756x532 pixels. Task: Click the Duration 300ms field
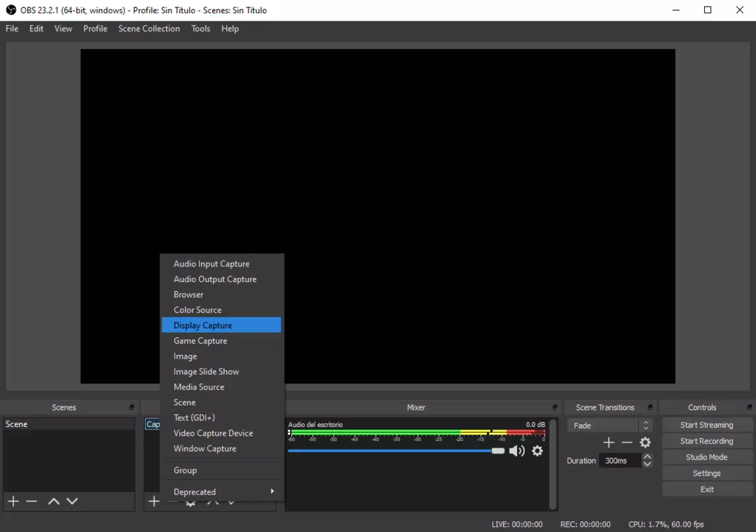pyautogui.click(x=621, y=461)
